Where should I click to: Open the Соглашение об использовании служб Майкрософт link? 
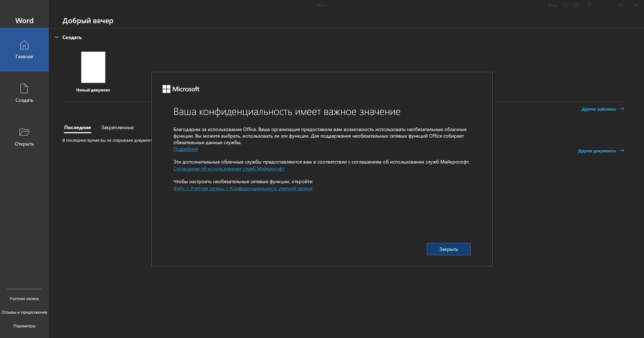coord(229,169)
